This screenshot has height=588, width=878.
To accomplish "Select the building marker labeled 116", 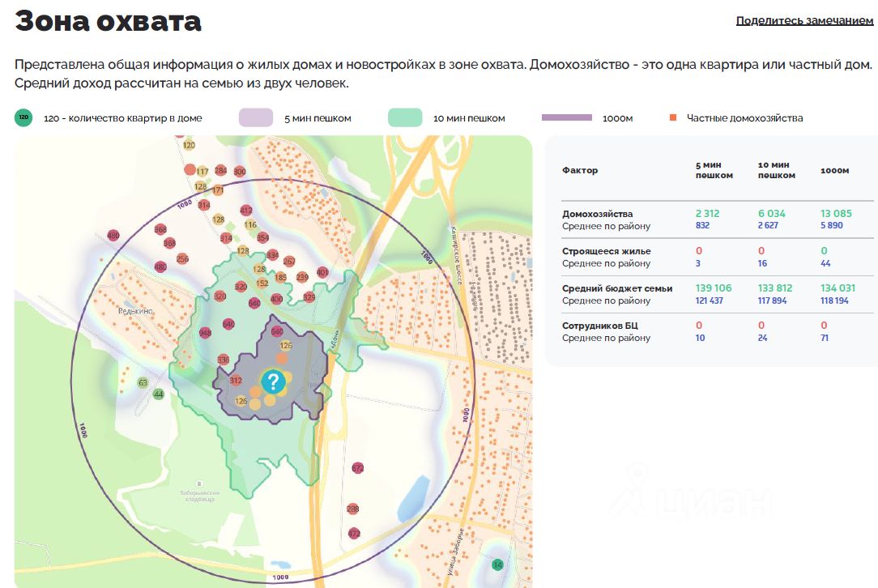I will (250, 224).
